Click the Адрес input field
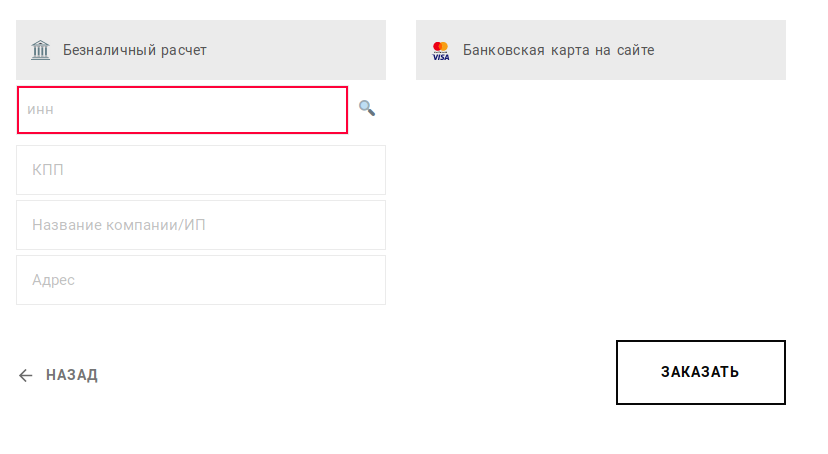This screenshot has height=454, width=828. [x=201, y=280]
